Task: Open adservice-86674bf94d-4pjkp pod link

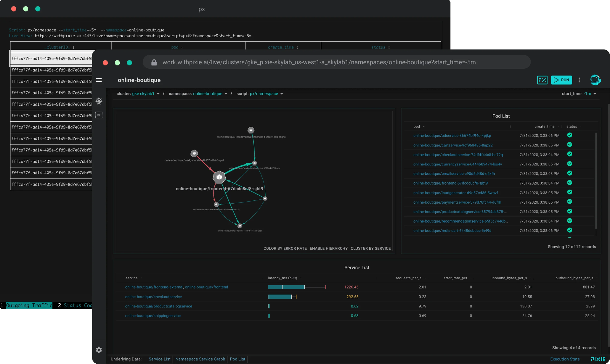Action: tap(452, 136)
